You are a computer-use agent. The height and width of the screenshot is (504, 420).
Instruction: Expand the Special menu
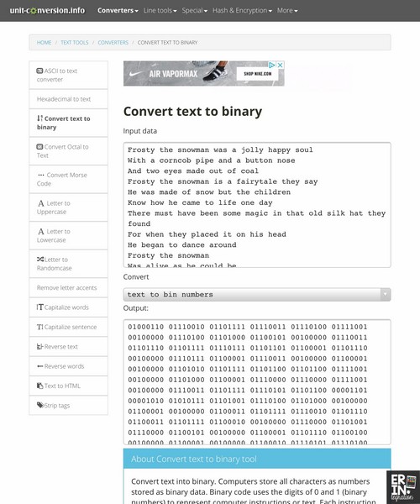(x=194, y=10)
